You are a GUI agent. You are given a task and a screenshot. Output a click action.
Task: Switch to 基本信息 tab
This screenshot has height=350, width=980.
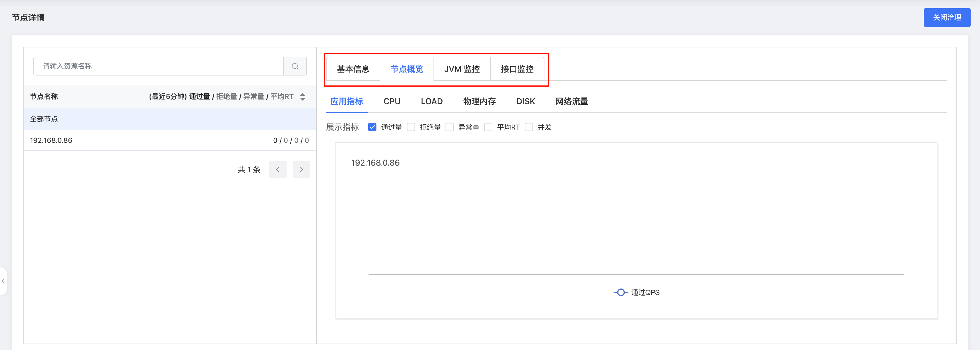point(353,69)
